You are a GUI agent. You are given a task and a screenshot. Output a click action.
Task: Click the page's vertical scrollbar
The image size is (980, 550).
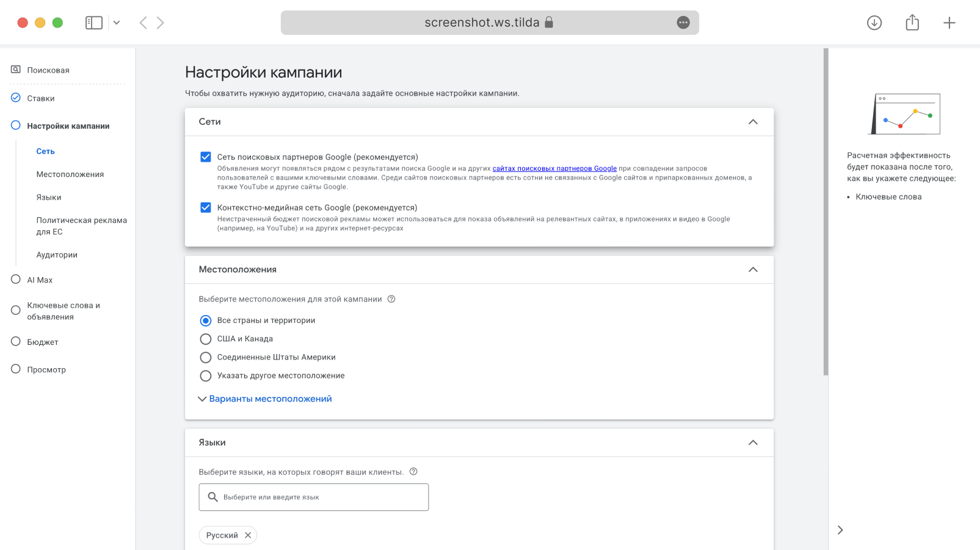(826, 214)
